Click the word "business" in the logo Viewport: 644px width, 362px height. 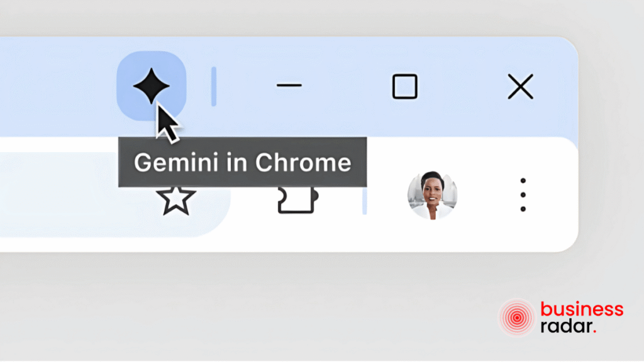[582, 309]
